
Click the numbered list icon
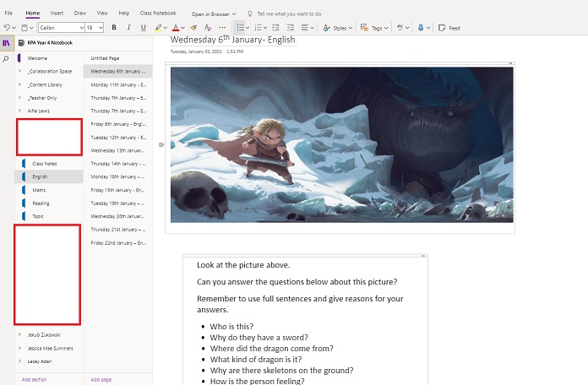258,27
